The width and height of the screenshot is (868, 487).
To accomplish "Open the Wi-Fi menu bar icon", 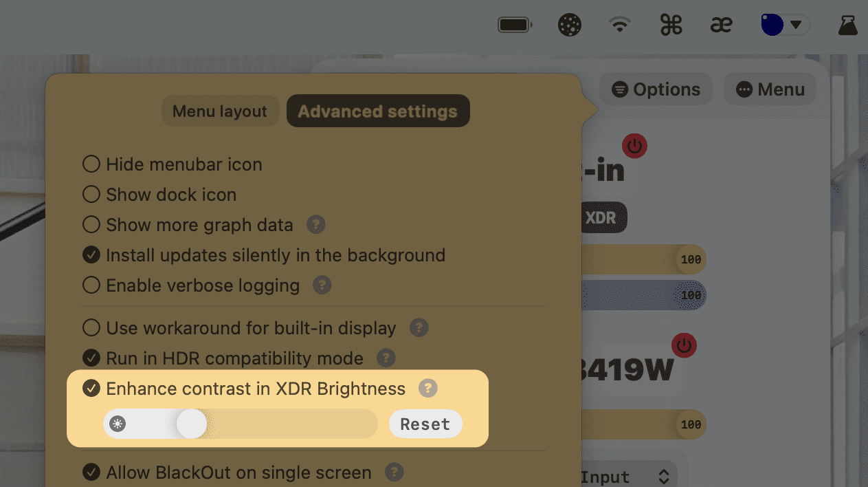I will pos(620,25).
